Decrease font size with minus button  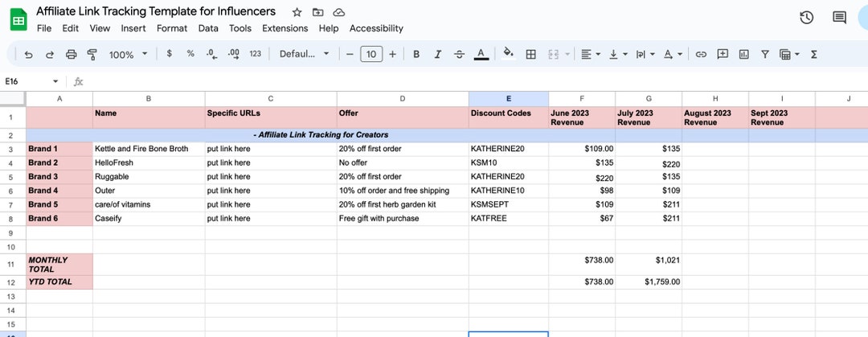tap(350, 54)
